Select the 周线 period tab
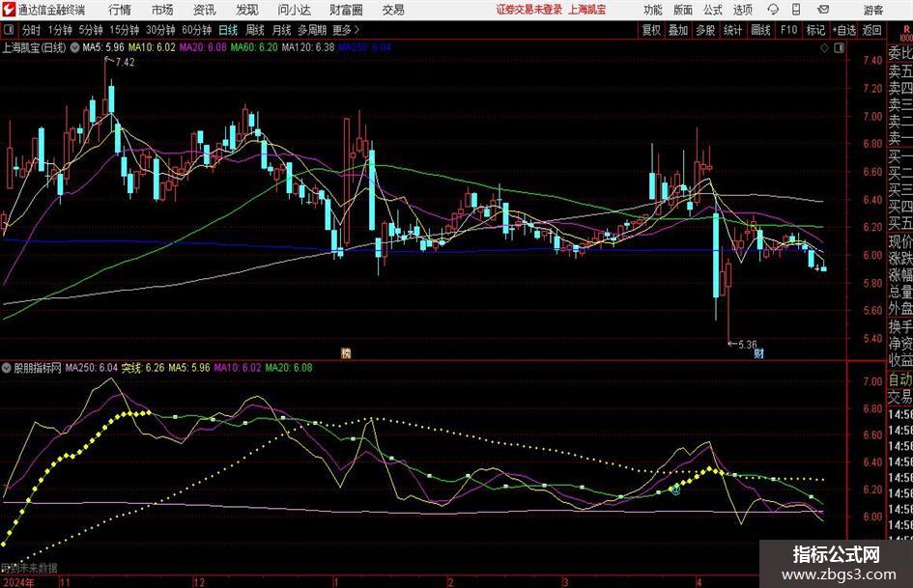The image size is (913, 588). pyautogui.click(x=254, y=30)
